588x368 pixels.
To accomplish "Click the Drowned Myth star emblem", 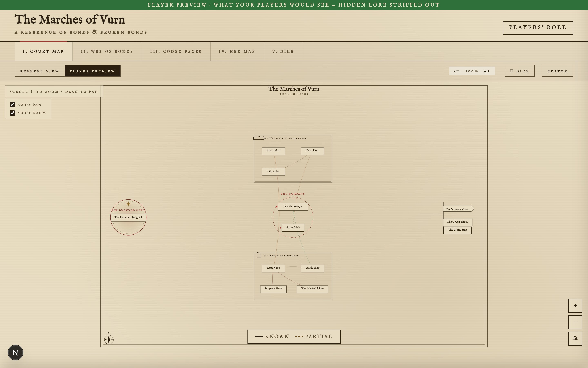I will click(x=128, y=204).
